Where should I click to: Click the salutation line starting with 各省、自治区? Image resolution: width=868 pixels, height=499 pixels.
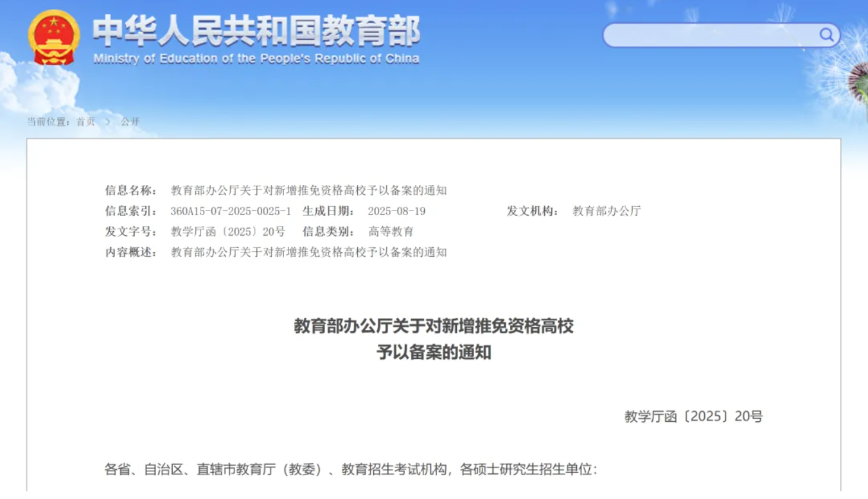[x=351, y=470]
